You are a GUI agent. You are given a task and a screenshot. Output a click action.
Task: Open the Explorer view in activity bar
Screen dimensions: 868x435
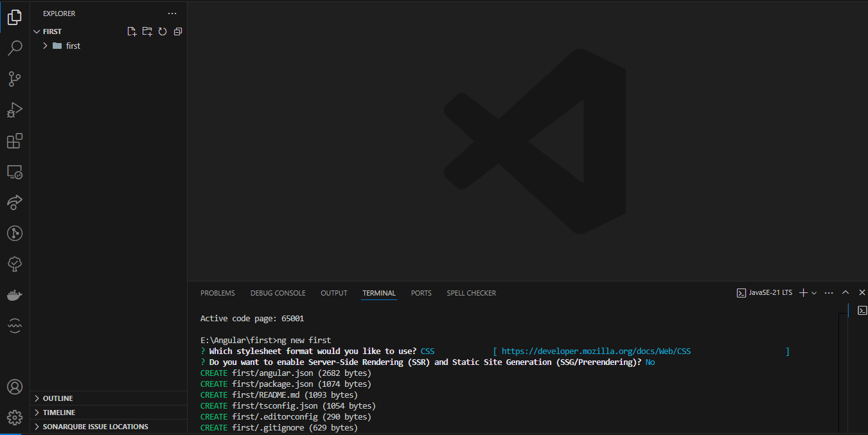pos(15,17)
